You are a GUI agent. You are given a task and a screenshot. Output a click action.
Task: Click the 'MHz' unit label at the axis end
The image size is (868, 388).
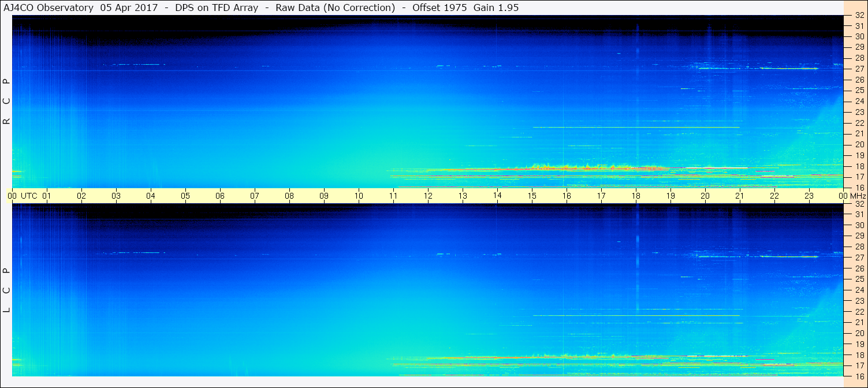[x=856, y=196]
